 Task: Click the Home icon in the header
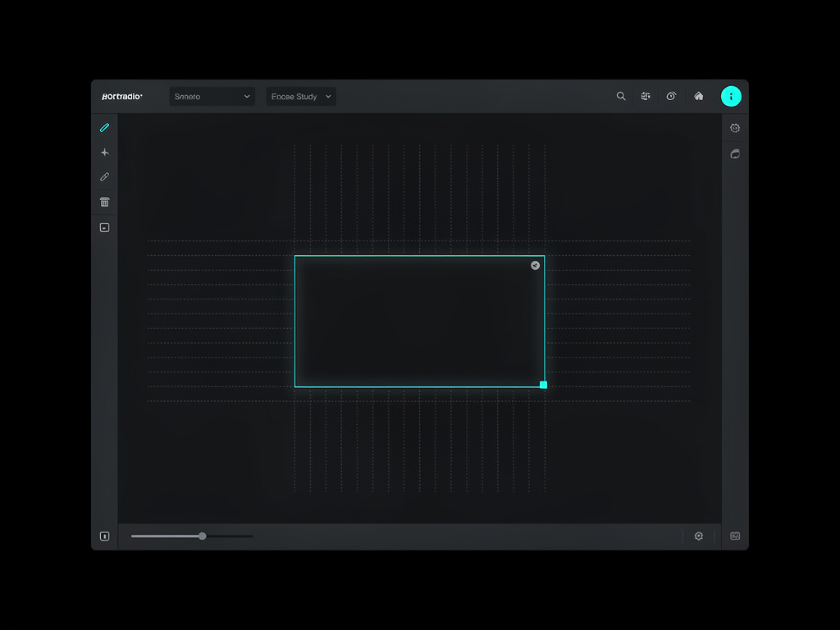click(698, 96)
